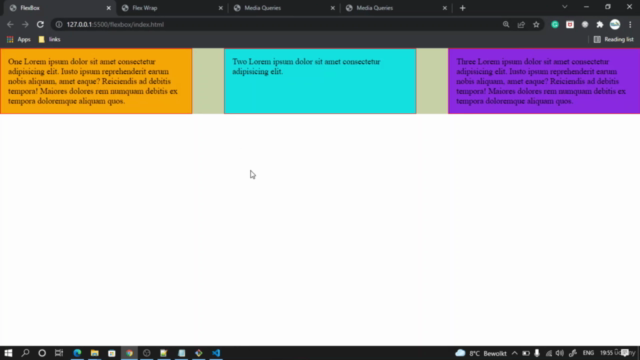Open a new browser tab
This screenshot has height=360, width=640.
click(462, 8)
